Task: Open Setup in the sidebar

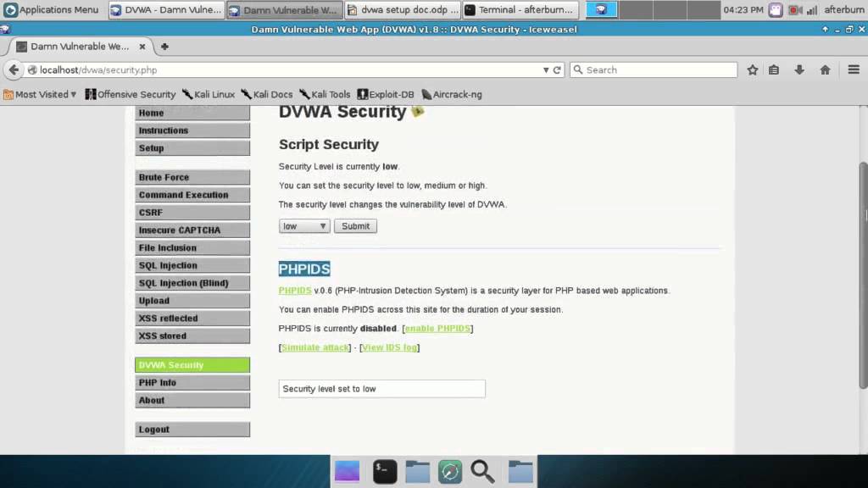Action: (x=192, y=148)
